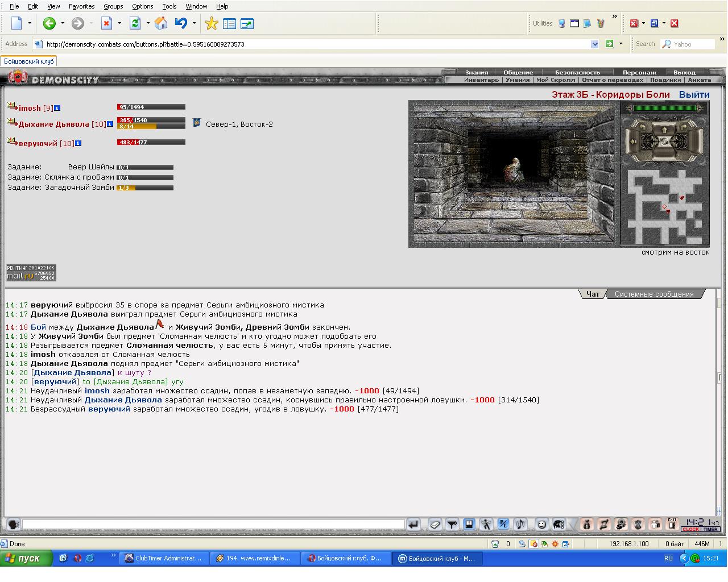Click the send message arrow button in chat bar
Viewport: 728px width, 582px height.
click(413, 524)
